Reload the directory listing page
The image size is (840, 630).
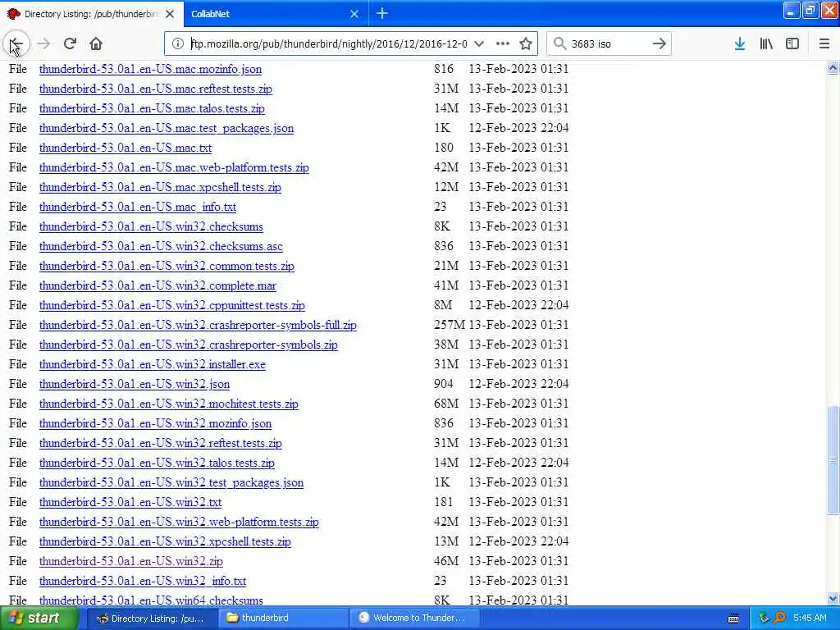coord(70,43)
